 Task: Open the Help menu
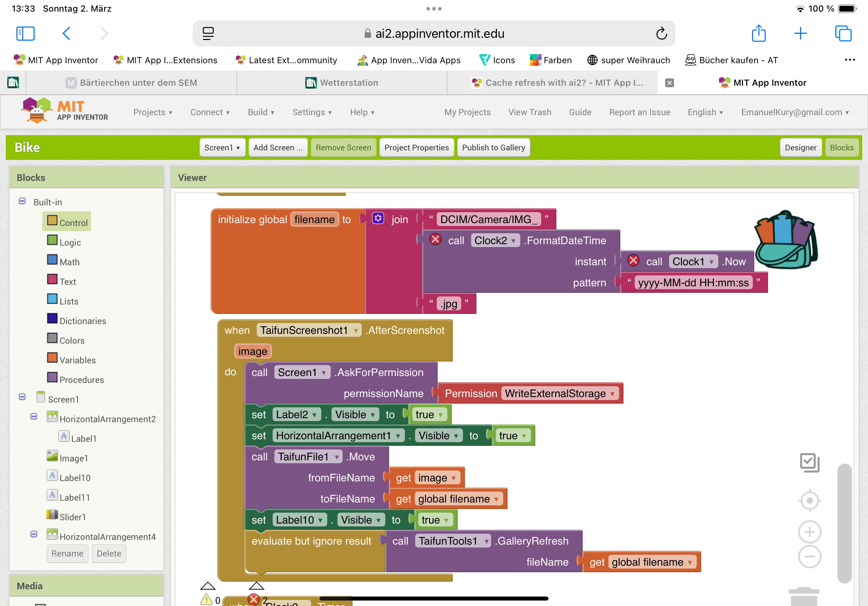click(361, 112)
